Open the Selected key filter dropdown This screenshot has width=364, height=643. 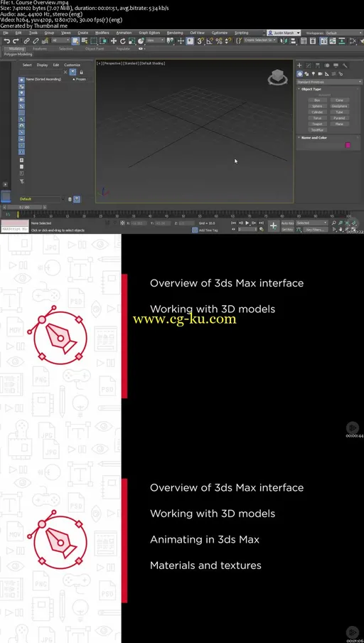tap(312, 223)
